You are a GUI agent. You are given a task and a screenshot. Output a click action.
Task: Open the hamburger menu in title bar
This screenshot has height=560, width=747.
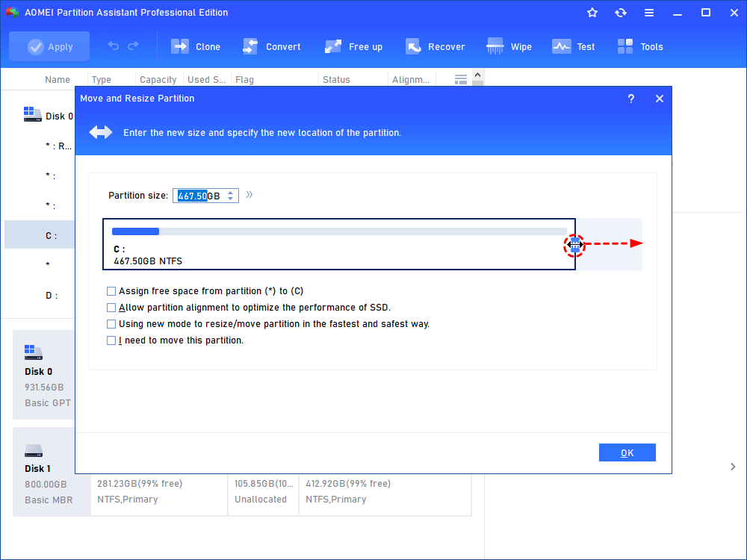click(x=649, y=13)
